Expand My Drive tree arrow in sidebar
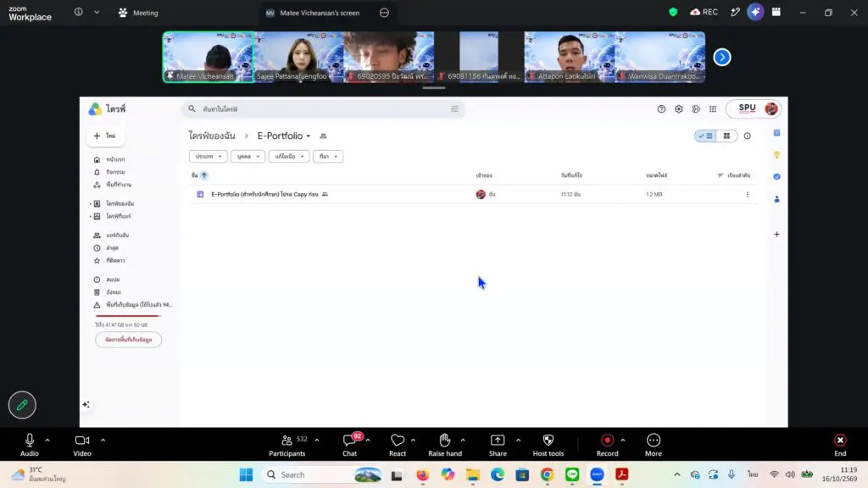This screenshot has width=868, height=488. click(x=90, y=203)
